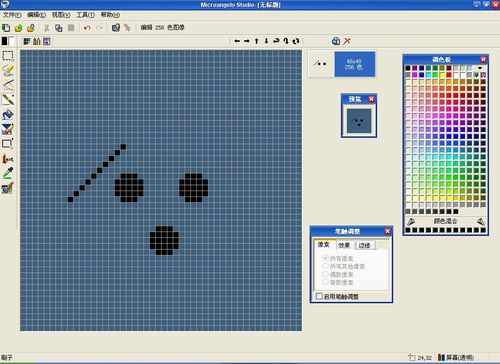Click the black foreground color box
This screenshot has width=500, height=364.
[x=4, y=41]
